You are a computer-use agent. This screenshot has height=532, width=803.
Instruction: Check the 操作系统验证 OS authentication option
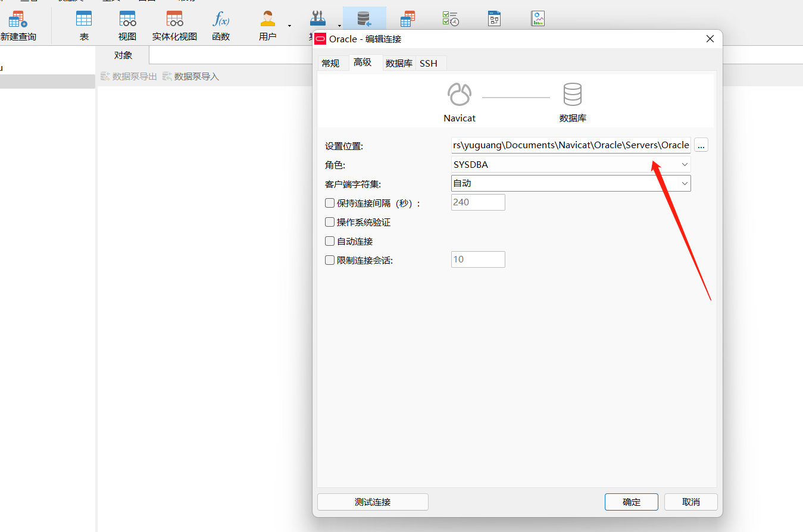pos(329,222)
